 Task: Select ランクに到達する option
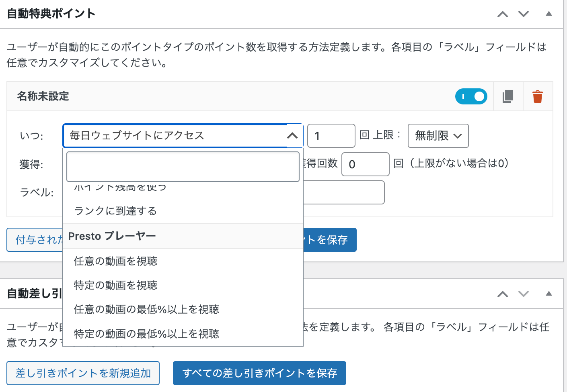pos(183,211)
